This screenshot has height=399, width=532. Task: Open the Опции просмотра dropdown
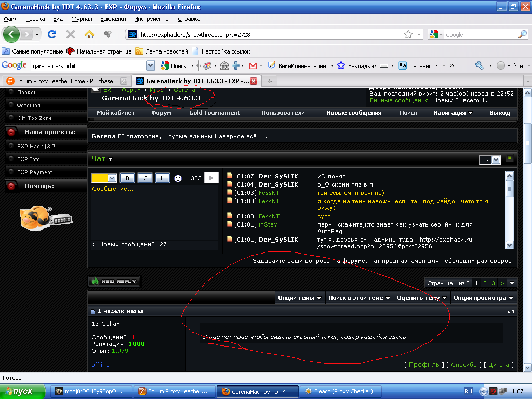484,298
